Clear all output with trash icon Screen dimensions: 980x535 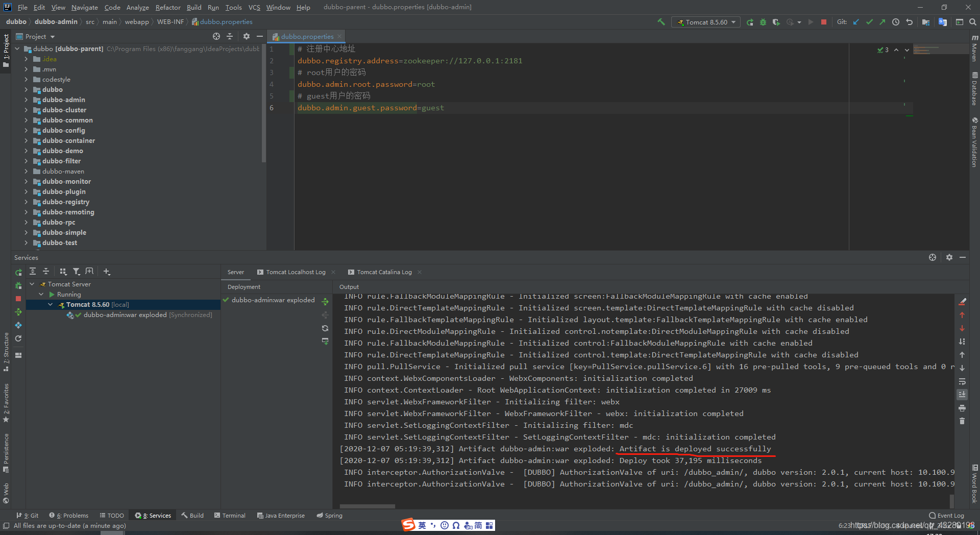(962, 421)
